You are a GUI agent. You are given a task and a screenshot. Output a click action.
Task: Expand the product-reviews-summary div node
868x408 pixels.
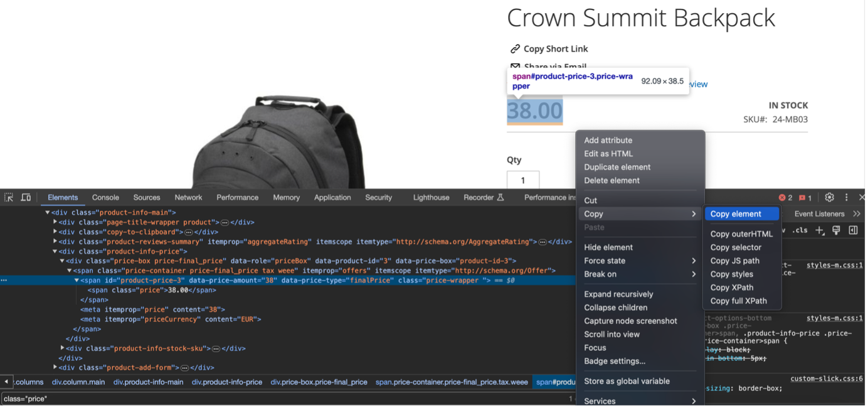click(55, 242)
